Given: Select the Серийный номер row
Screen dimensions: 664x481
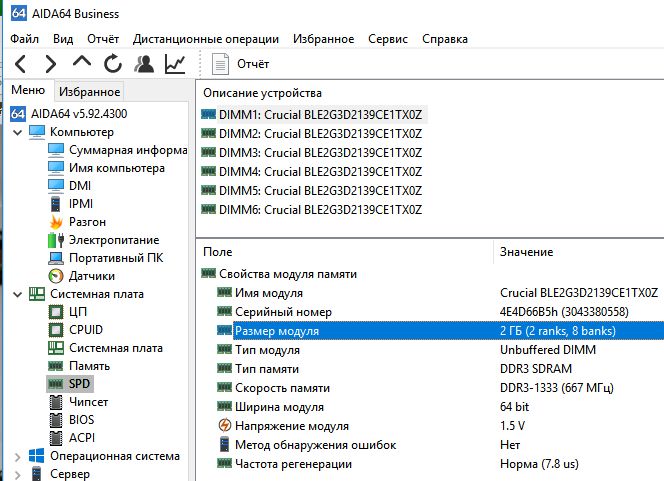Looking at the screenshot, I should [x=438, y=312].
